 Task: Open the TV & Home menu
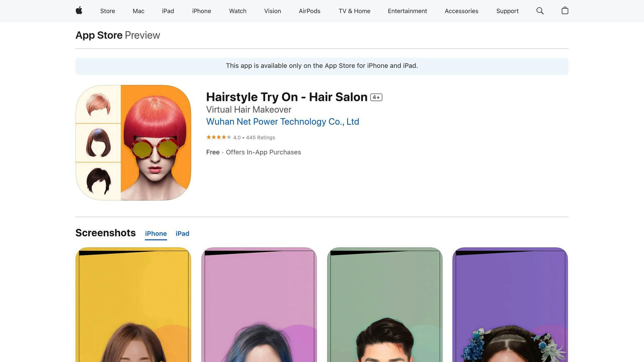[x=354, y=11]
